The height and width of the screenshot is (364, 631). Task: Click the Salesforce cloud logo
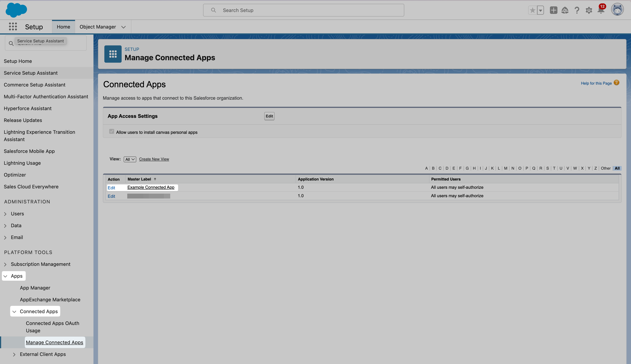(x=16, y=10)
